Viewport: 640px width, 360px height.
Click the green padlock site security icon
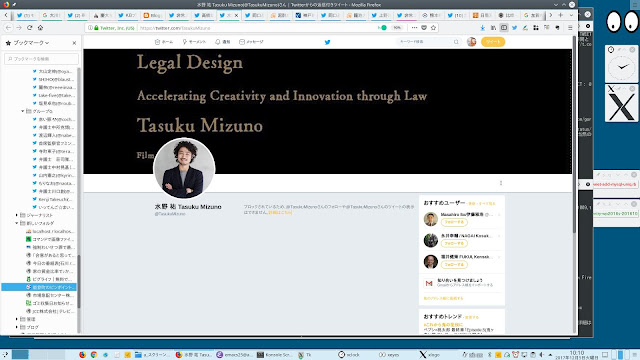[96, 28]
